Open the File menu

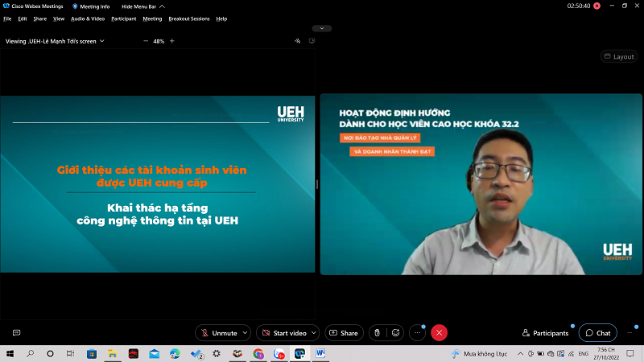click(x=7, y=19)
